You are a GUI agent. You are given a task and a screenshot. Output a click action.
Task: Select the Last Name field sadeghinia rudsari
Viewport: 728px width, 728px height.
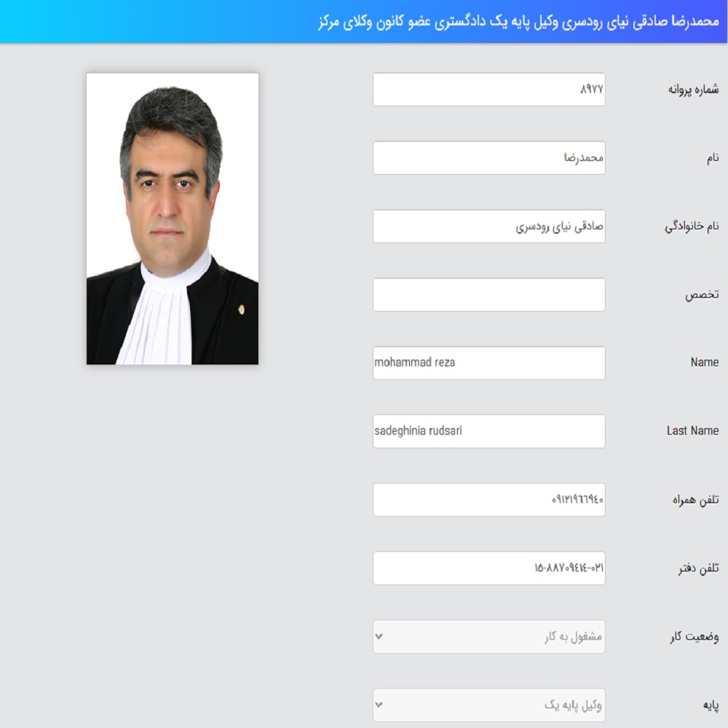tap(489, 431)
